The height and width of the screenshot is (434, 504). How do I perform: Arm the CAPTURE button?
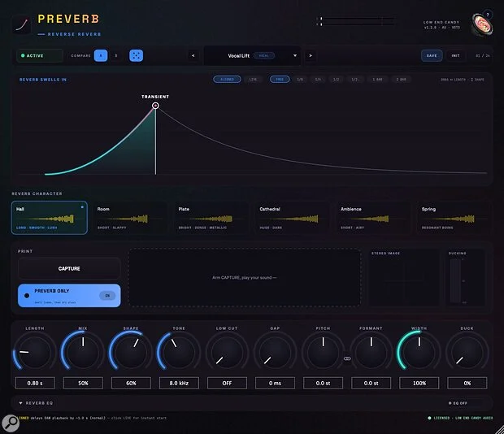69,268
